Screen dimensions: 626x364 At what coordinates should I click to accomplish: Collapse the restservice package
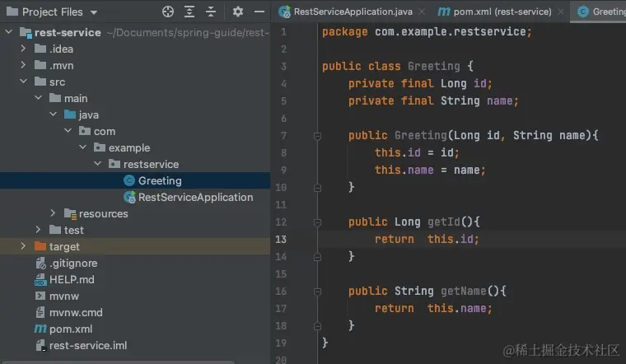click(x=97, y=164)
